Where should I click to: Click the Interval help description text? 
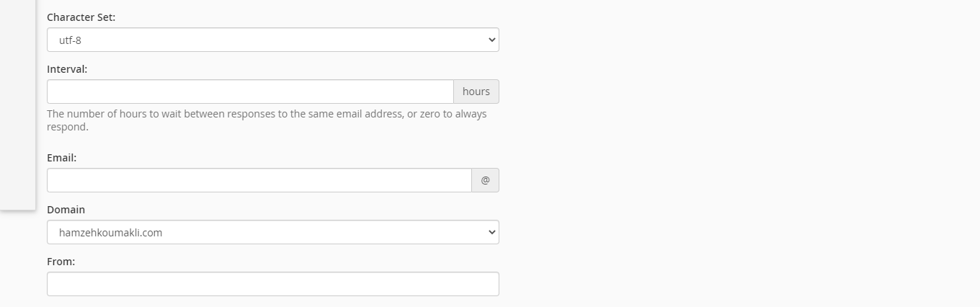[267, 114]
